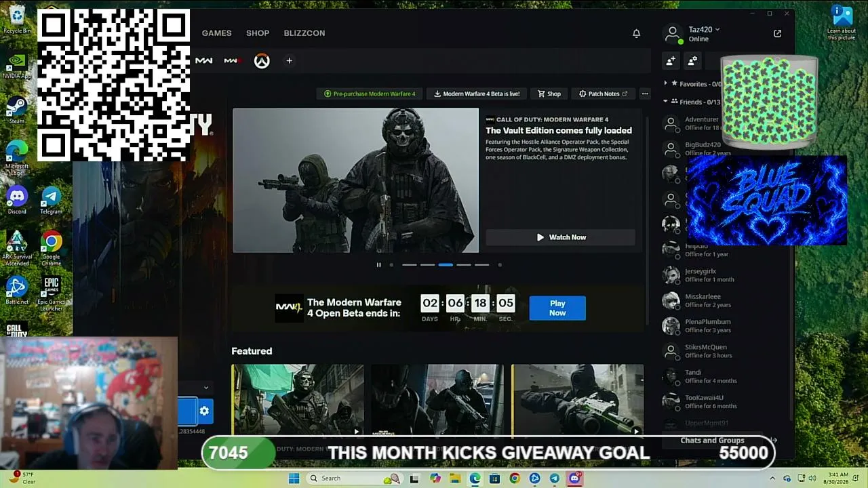The height and width of the screenshot is (488, 868).
Task: Open Epic Games Launcher desktop shortcut
Action: tap(51, 293)
